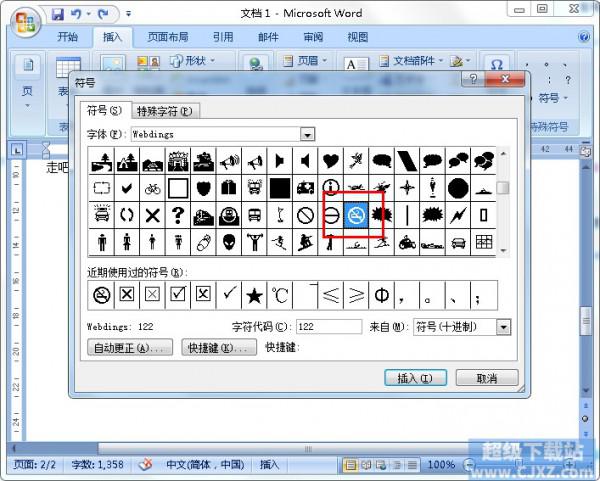Click 页面: 2/2 page indicator
Viewport: 600px width, 481px height.
pos(34,465)
